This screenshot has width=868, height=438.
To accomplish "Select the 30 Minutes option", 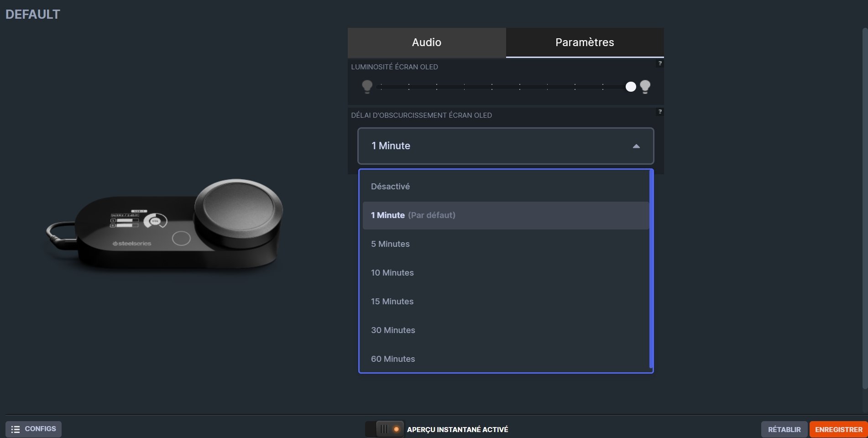I will coord(506,330).
